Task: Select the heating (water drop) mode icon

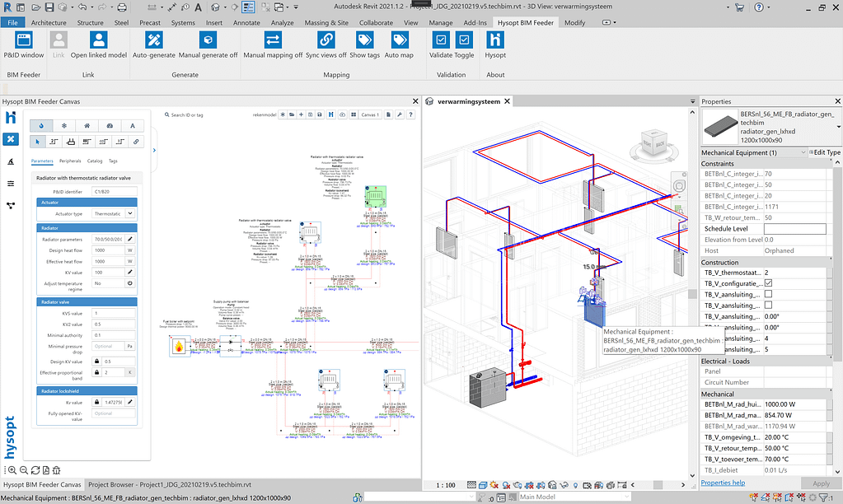Action: (x=41, y=126)
